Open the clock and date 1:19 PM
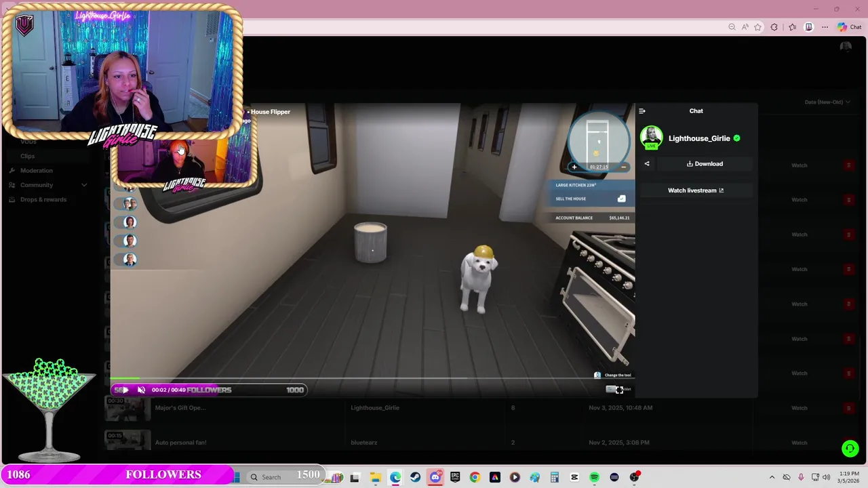868x488 pixels. coord(848,477)
